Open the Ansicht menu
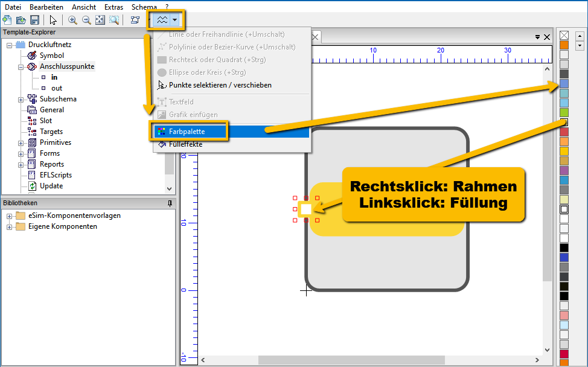This screenshot has width=588, height=367. pyautogui.click(x=84, y=7)
